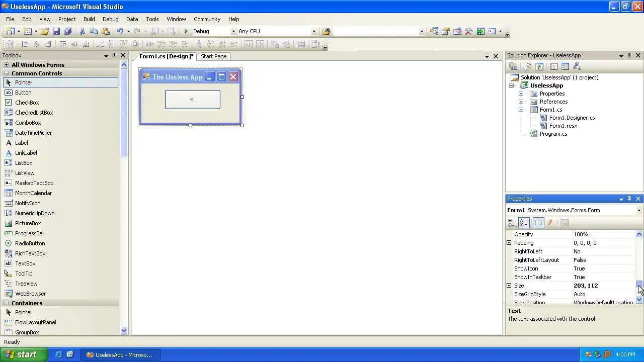Viewport: 644px width, 362px height.
Task: Select the Pointer tool under Common Controls
Action: [x=60, y=82]
